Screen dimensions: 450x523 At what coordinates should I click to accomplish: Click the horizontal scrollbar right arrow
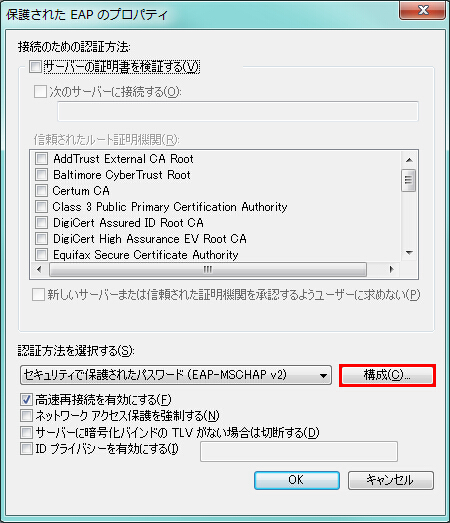click(x=392, y=270)
